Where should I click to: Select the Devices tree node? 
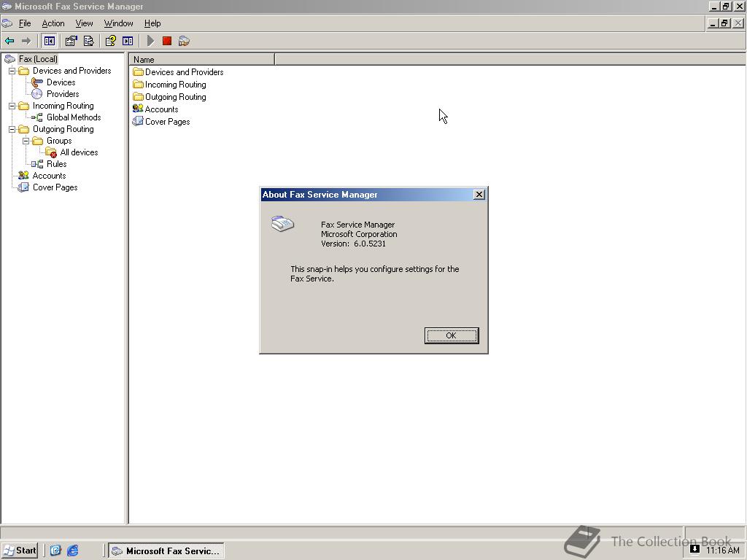[x=61, y=82]
